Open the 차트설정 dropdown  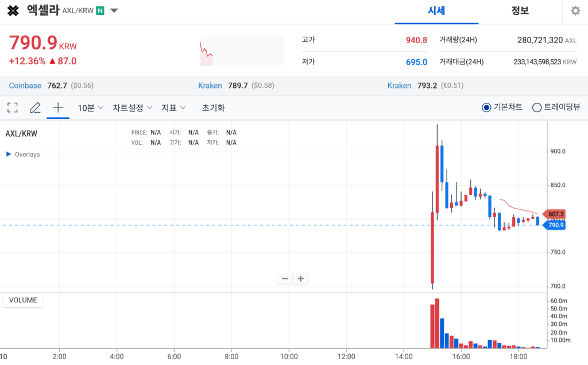133,107
